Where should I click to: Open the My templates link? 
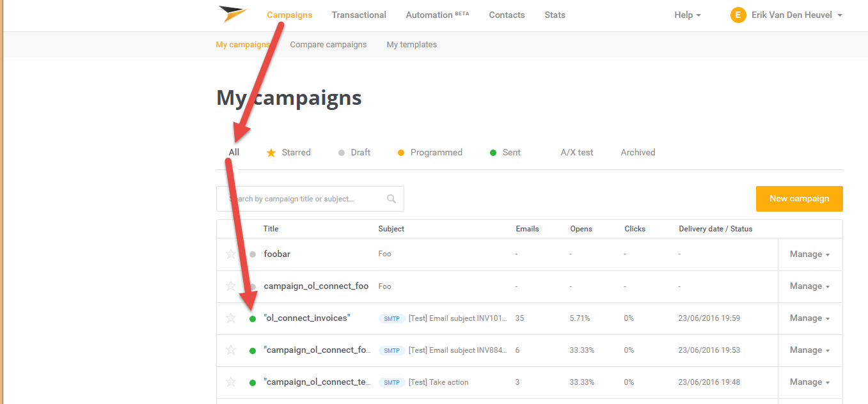(411, 45)
